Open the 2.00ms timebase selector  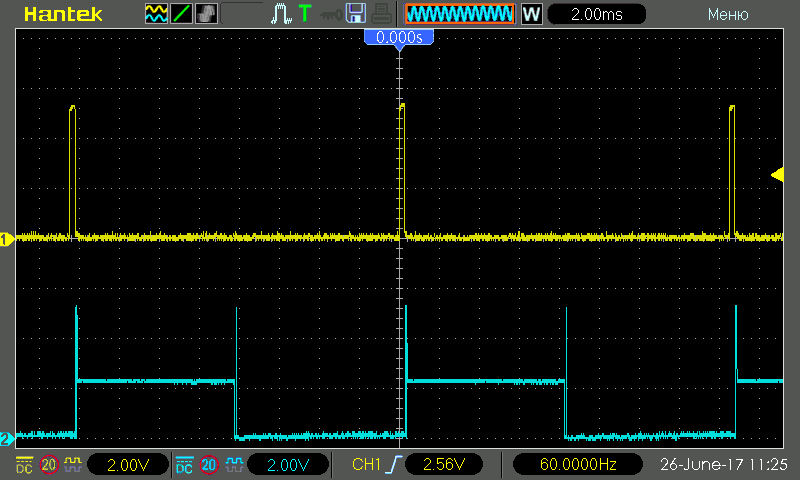click(595, 14)
